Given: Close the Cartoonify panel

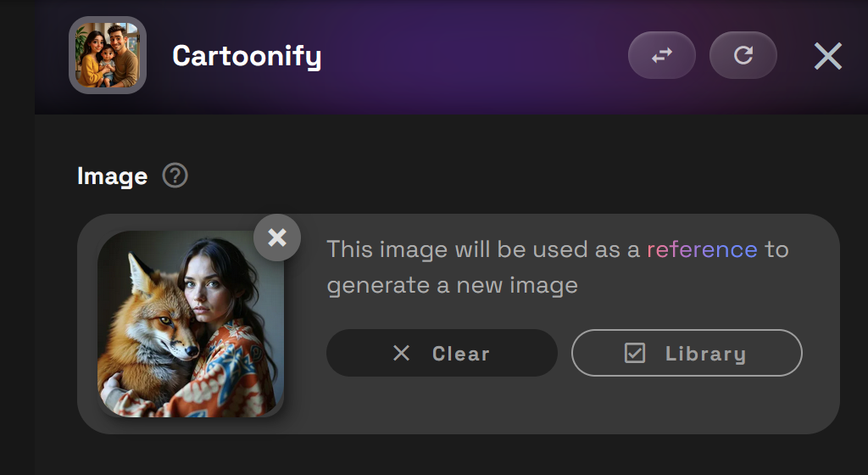Looking at the screenshot, I should (827, 56).
